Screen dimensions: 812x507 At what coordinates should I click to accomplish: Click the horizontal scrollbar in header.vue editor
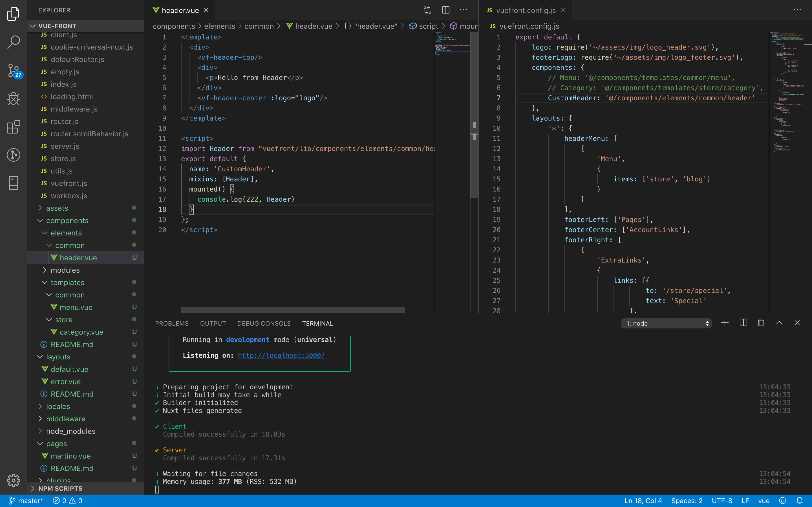293,310
